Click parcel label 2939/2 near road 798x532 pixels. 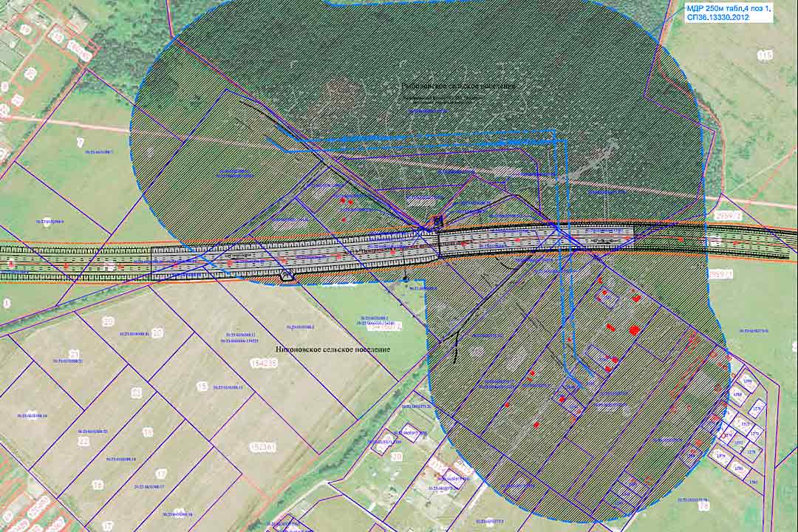coord(729,216)
